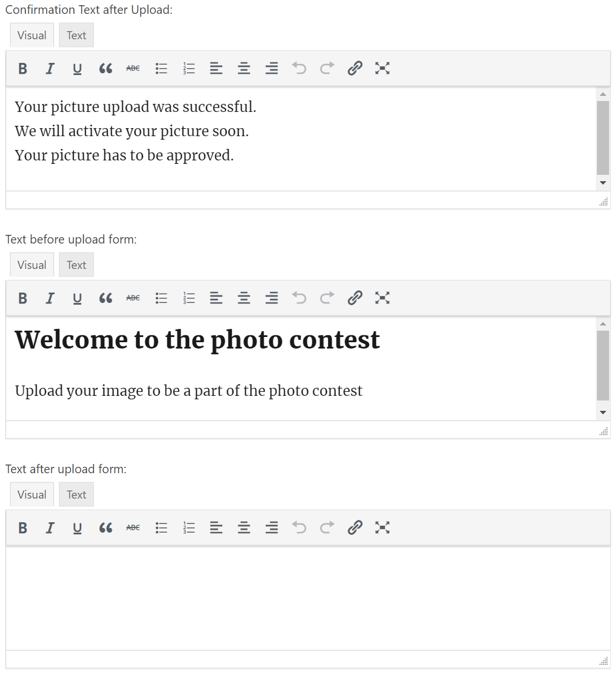
Task: Open fullscreen in 'Text after upload form' editor
Action: [x=382, y=527]
